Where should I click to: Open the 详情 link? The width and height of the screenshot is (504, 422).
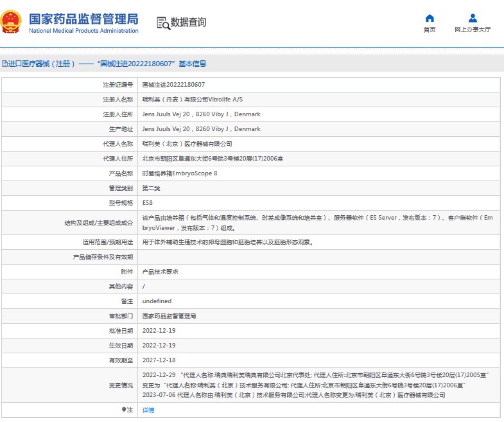tap(148, 410)
